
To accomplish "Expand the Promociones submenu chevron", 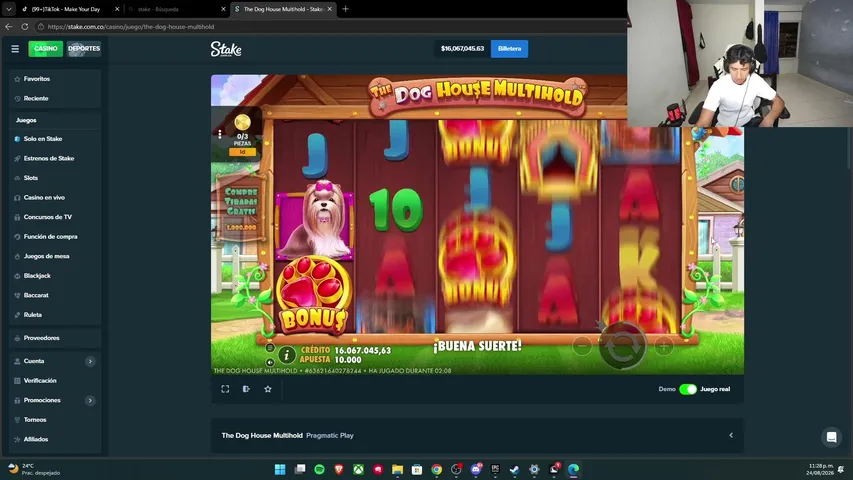I will (90, 401).
